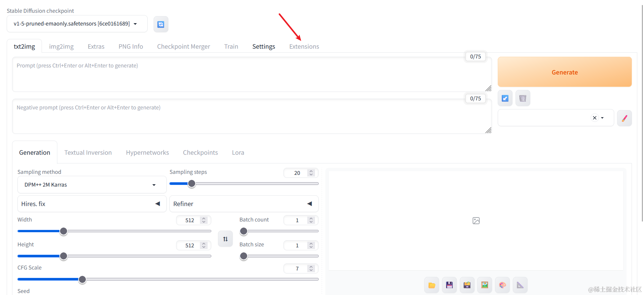Click into the Negative prompt text box
The image size is (644, 295).
click(252, 116)
